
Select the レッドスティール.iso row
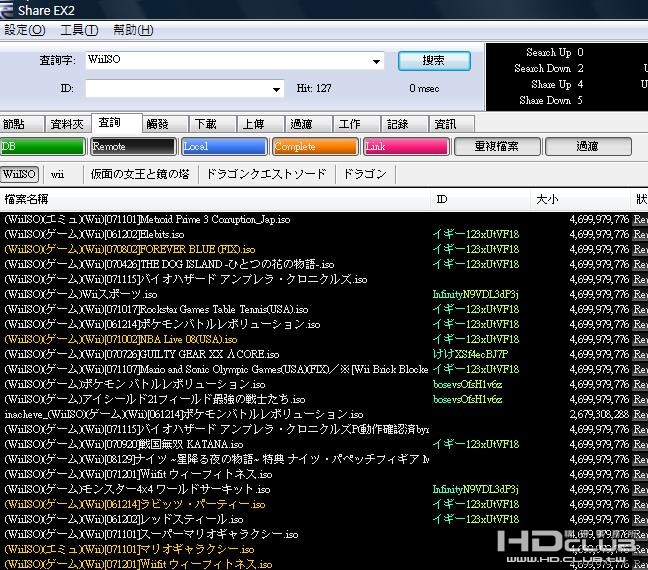click(324, 519)
